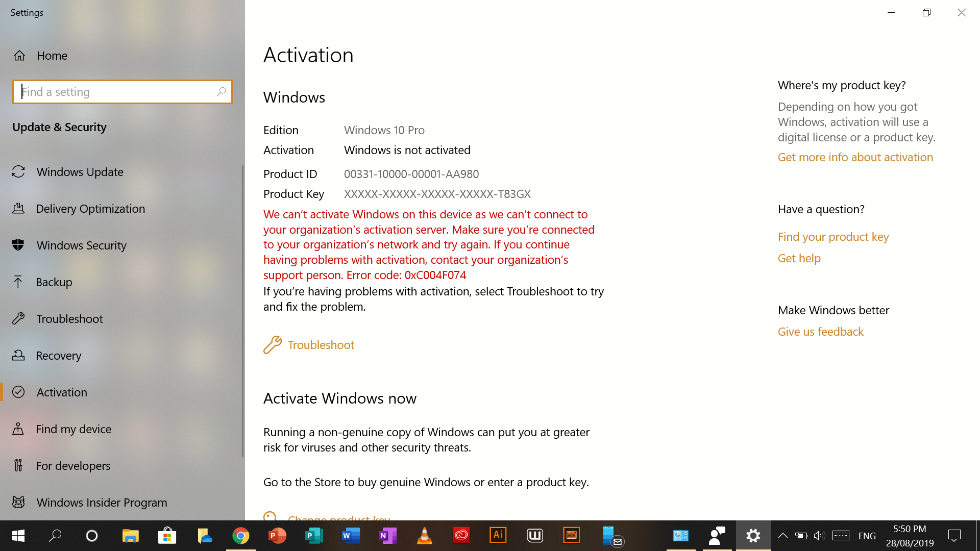980x551 pixels.
Task: Launch OneNote from taskbar
Action: click(388, 536)
